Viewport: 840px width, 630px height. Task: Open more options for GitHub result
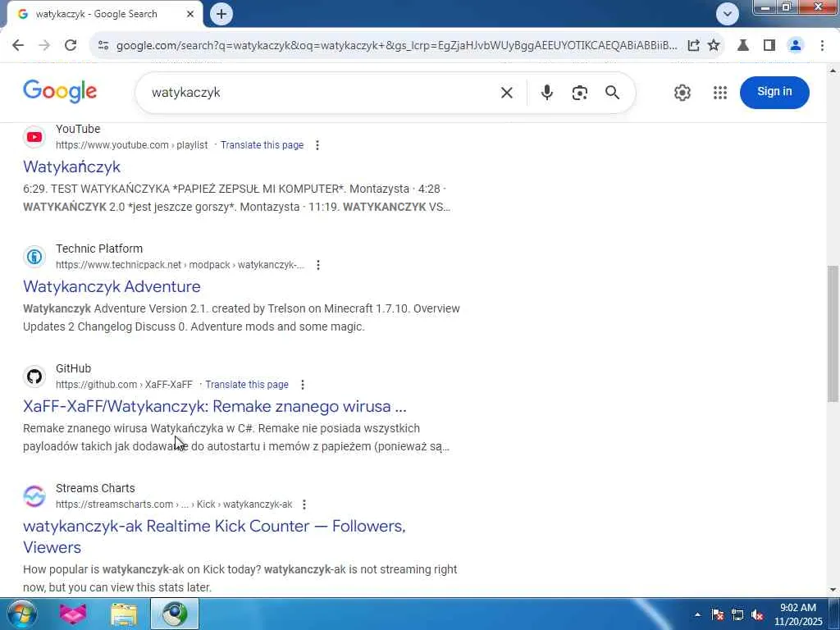coord(302,385)
